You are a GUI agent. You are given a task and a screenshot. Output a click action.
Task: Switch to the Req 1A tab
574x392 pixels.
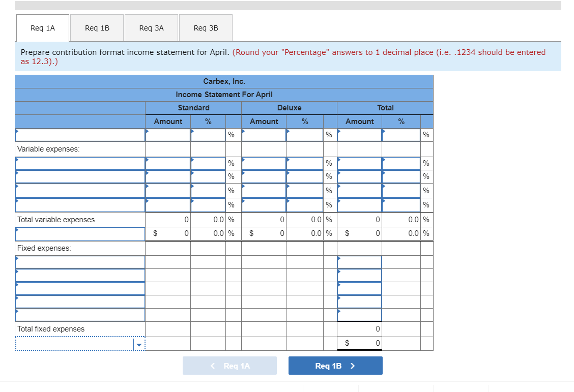(42, 28)
